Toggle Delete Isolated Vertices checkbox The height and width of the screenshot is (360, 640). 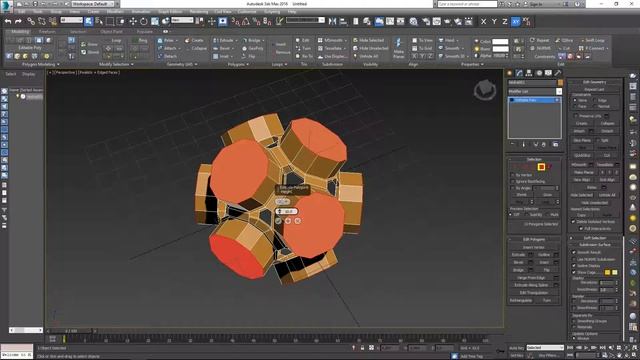pyautogui.click(x=573, y=221)
